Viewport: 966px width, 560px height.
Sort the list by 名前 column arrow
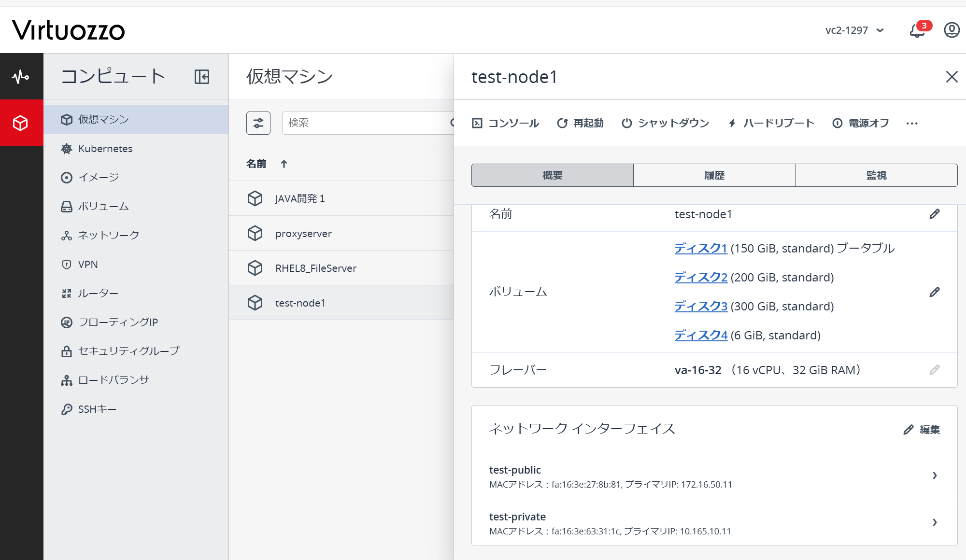(284, 164)
